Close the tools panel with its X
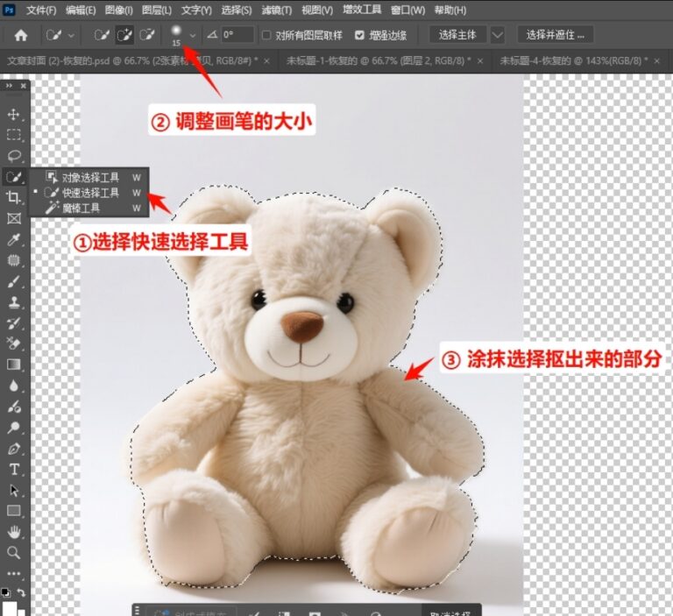The height and width of the screenshot is (616, 673). [23, 86]
